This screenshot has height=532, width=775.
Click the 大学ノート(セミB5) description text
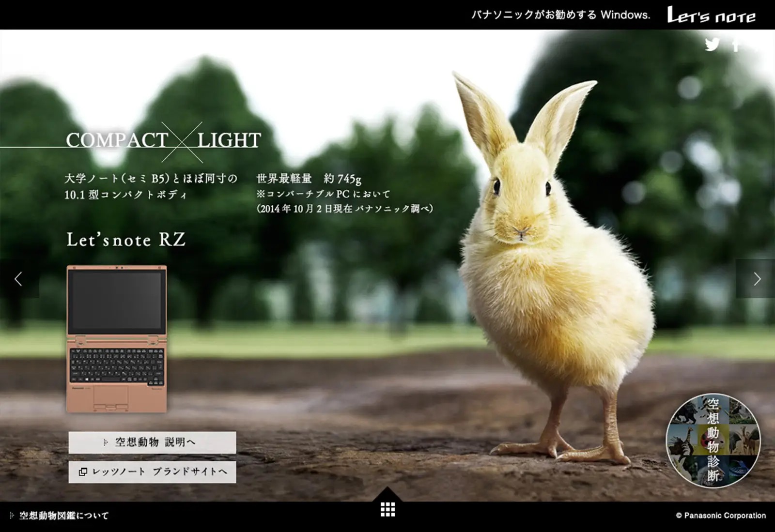pos(151,179)
